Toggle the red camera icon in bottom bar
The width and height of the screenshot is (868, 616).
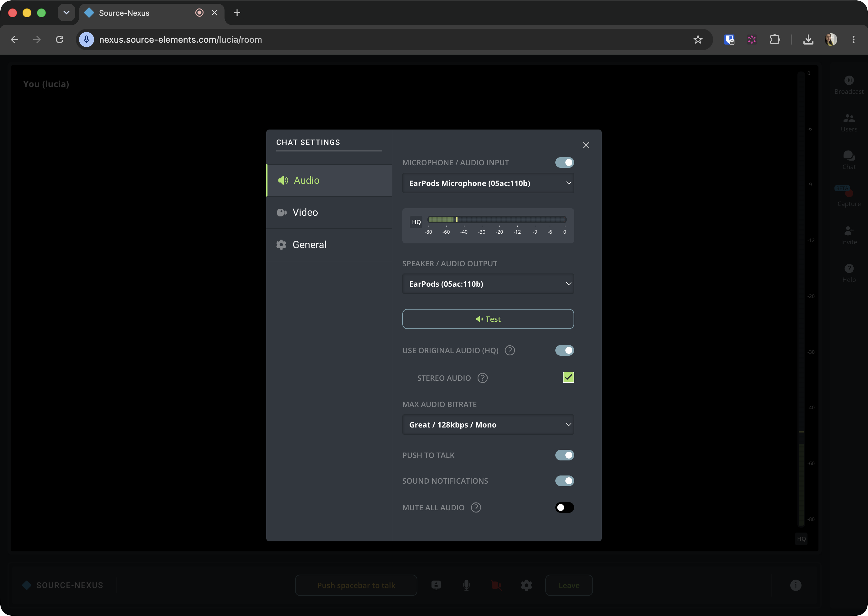pos(496,585)
